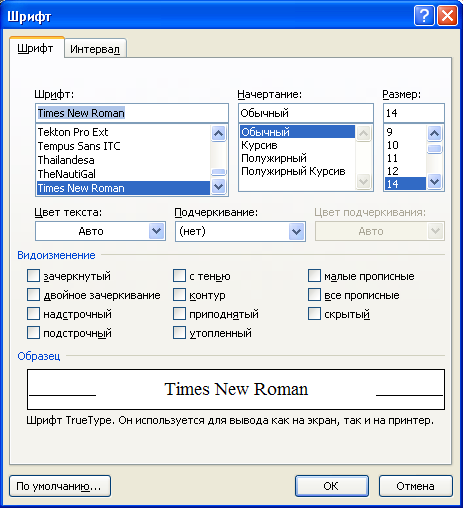Select size 11 in the size list
The width and height of the screenshot is (463, 508).
tap(405, 158)
